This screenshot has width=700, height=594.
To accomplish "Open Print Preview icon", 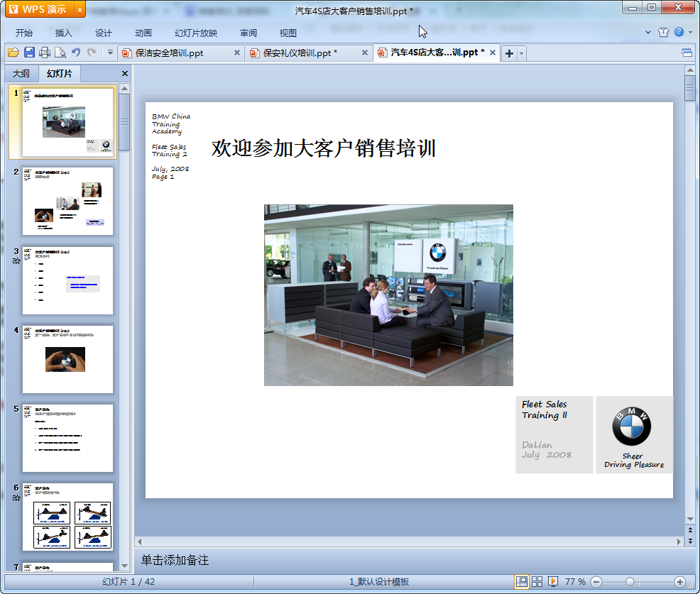I will (x=60, y=53).
